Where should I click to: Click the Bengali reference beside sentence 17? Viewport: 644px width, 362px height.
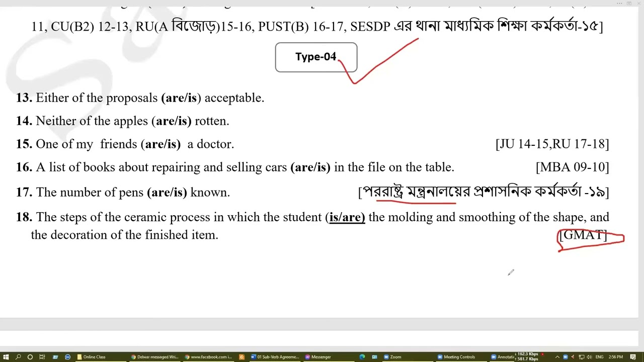[x=484, y=192]
